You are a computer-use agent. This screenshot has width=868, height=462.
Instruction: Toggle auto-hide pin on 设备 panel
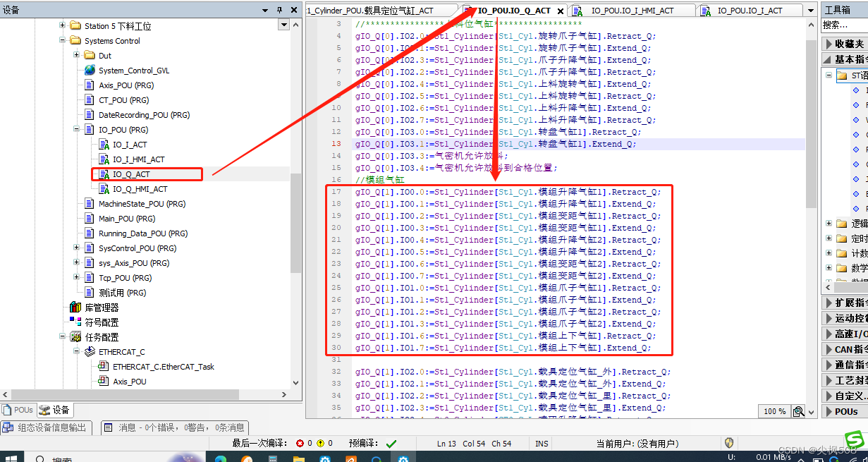point(279,10)
